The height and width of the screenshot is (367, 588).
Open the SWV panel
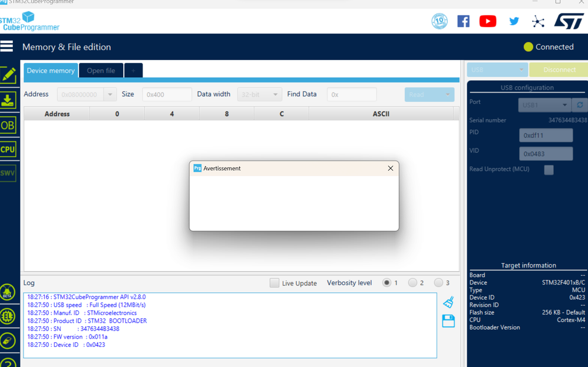[x=8, y=173]
